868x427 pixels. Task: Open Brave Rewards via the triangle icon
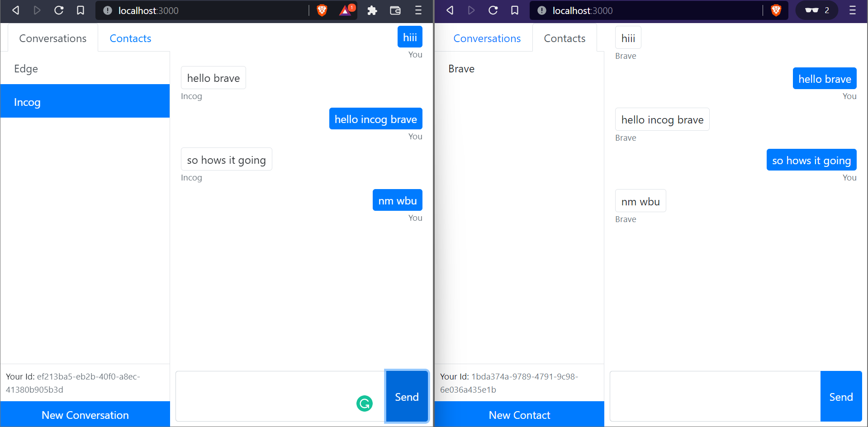(x=345, y=10)
